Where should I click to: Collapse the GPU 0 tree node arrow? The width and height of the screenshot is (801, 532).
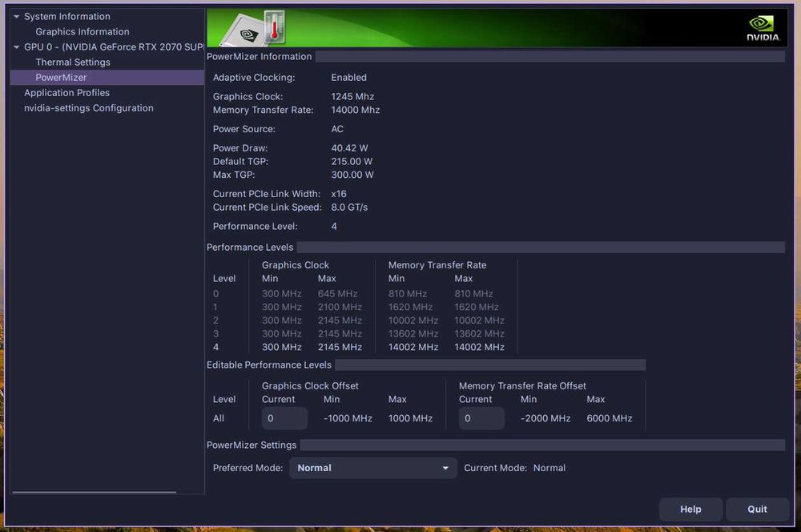tap(16, 47)
